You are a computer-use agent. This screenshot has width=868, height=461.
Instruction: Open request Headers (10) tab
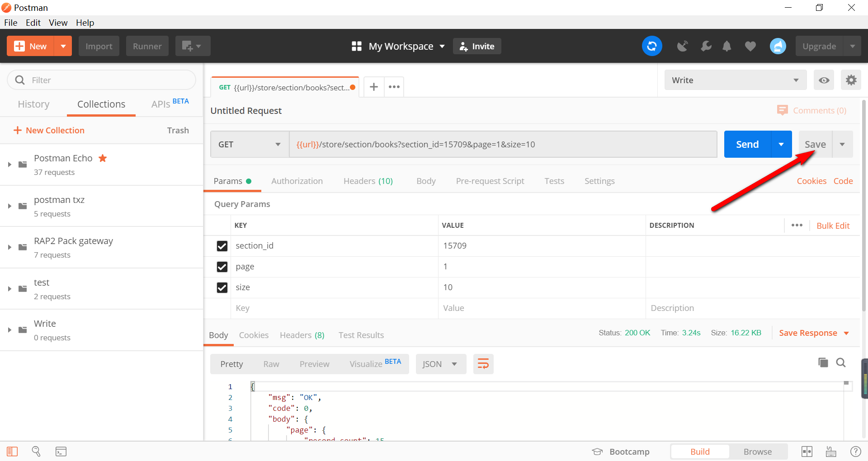point(368,181)
